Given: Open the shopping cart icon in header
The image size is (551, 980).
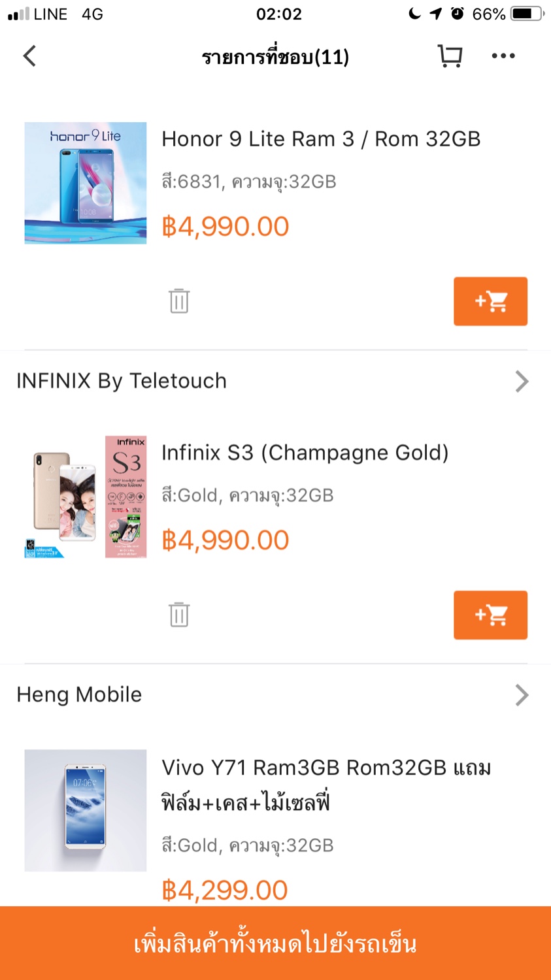Looking at the screenshot, I should [450, 56].
